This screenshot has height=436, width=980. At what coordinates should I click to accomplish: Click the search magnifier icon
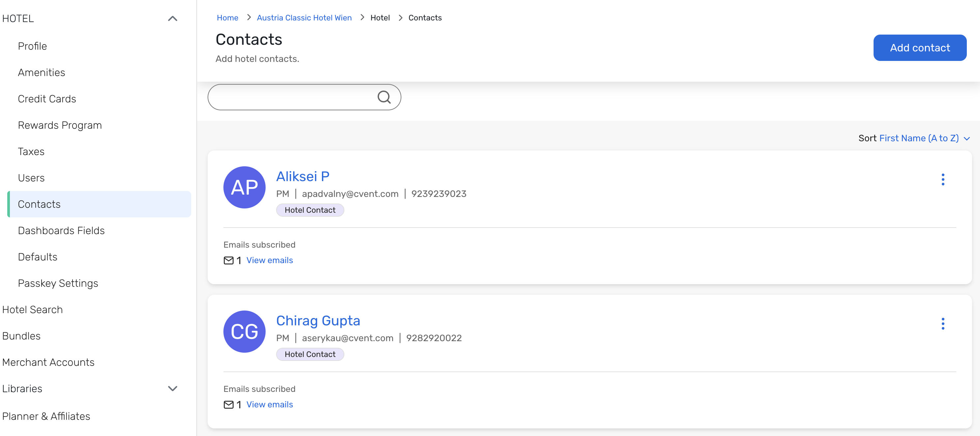click(384, 97)
